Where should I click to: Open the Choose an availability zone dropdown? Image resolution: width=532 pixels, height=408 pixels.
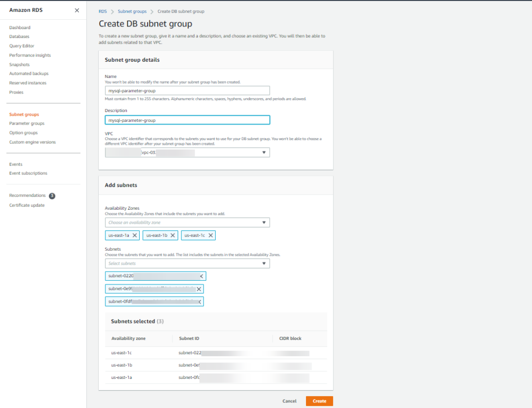[x=187, y=223]
